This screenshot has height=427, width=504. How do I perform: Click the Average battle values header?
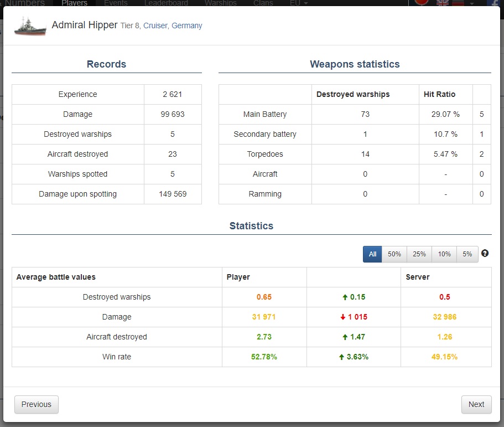[56, 277]
